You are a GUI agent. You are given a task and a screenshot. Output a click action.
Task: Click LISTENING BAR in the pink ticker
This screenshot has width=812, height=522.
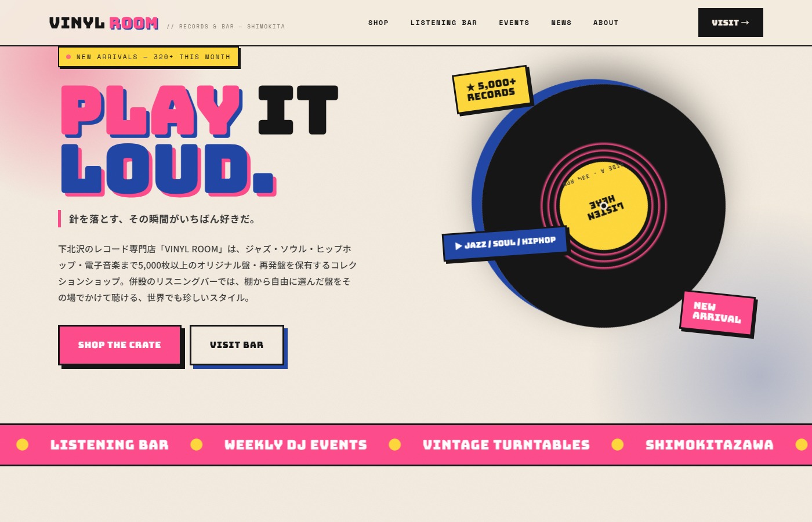click(110, 445)
